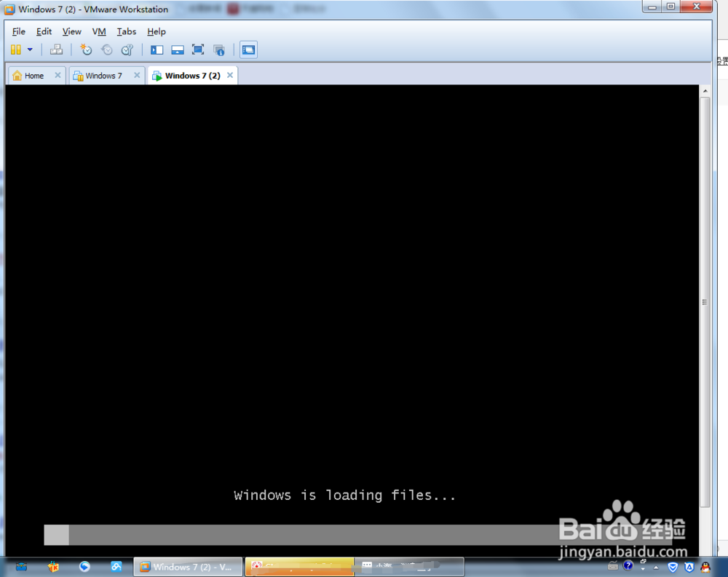Enter Unity mode for the guest
The image size is (728, 577).
pos(219,49)
